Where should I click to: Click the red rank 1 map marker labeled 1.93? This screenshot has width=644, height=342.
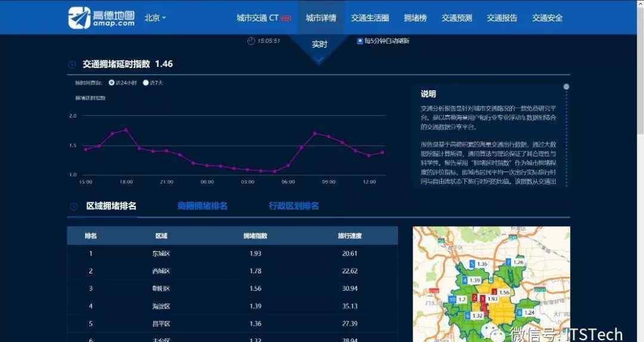pos(484,300)
